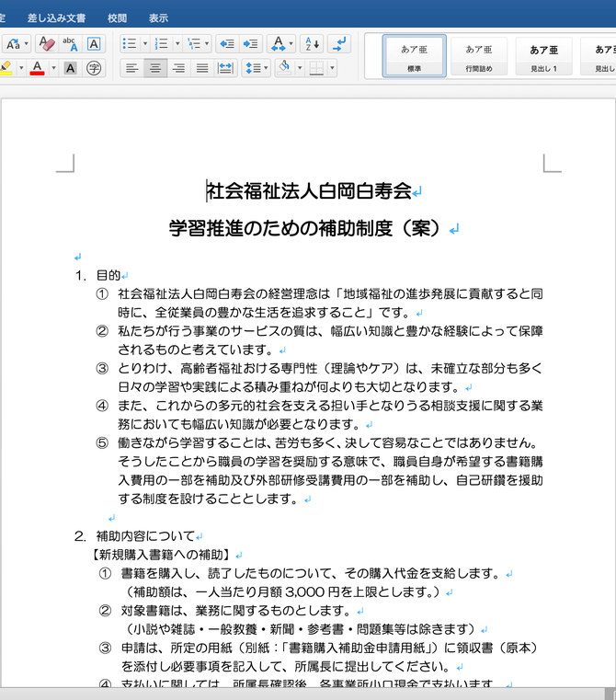The width and height of the screenshot is (616, 700).
Task: Click line starting 申請は、所定の用紙
Action: click(x=330, y=648)
